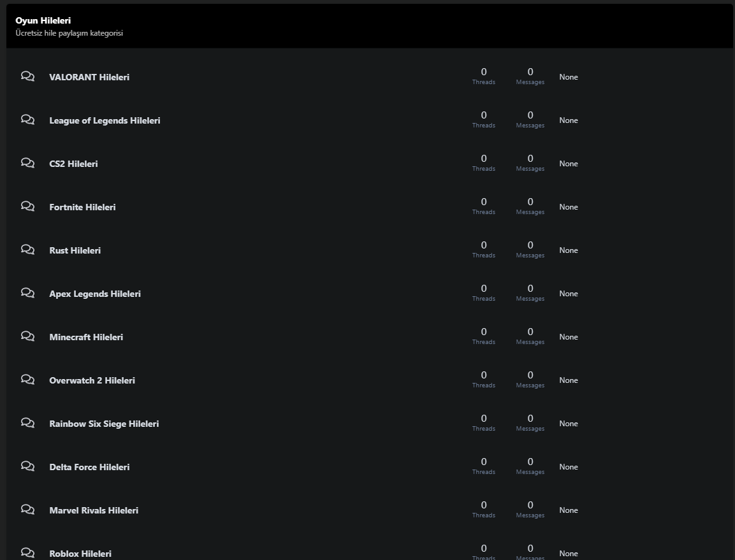
Task: Click the None label in VALORANT Hileleri row
Action: [x=568, y=77]
